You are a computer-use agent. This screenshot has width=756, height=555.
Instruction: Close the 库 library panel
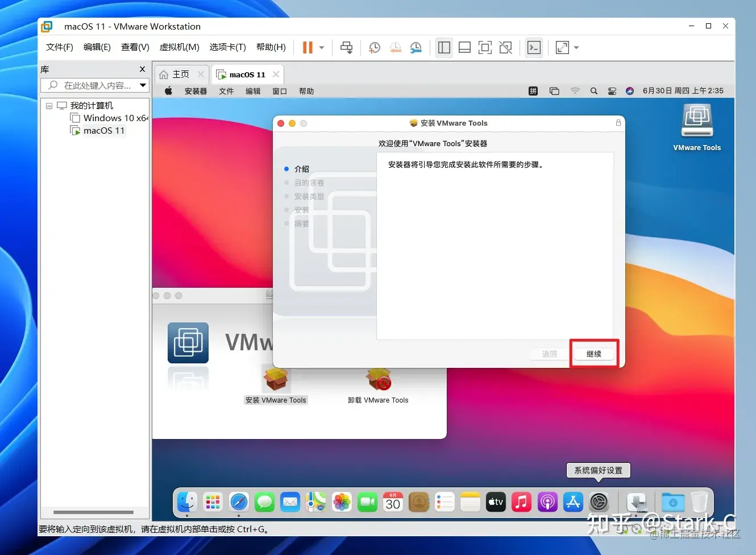[142, 69]
